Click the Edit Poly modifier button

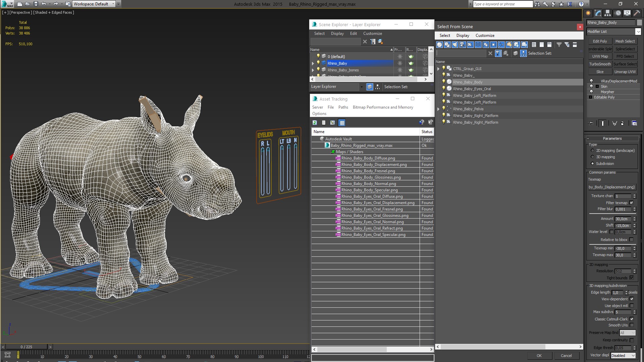tap(600, 41)
